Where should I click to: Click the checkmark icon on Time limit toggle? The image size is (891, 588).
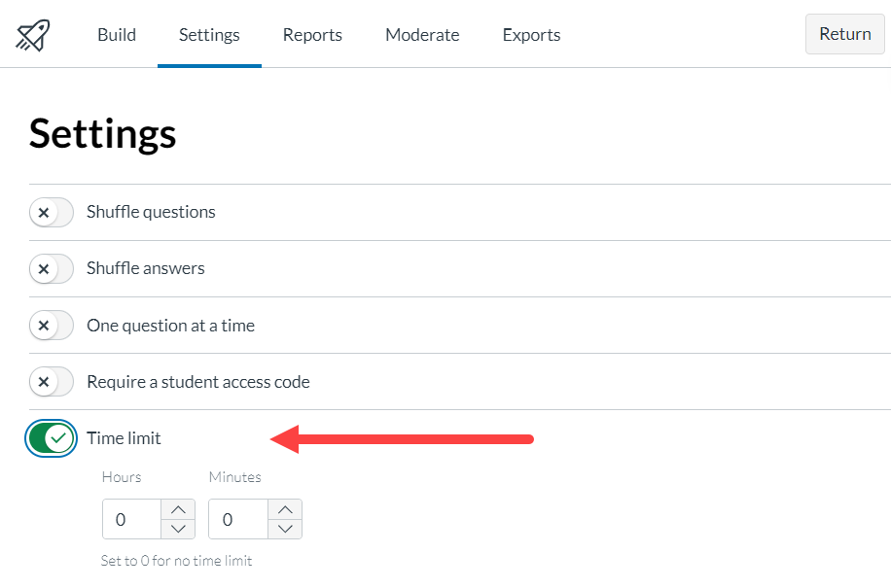(x=57, y=438)
